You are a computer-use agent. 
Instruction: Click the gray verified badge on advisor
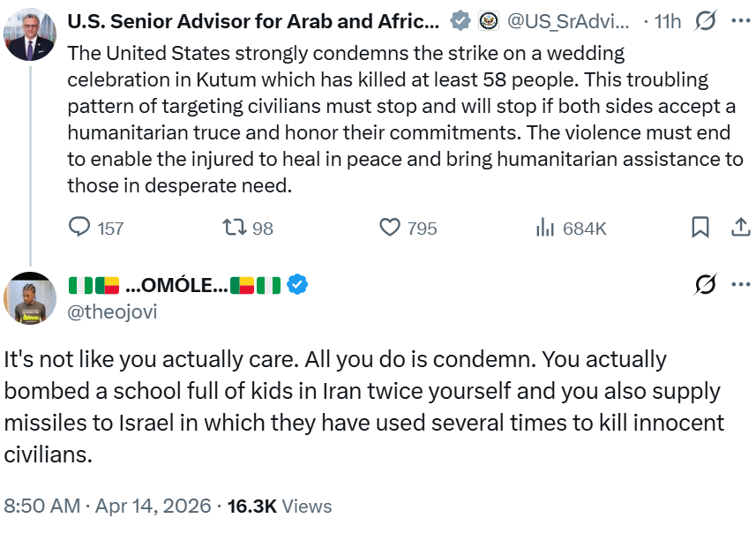click(x=460, y=19)
